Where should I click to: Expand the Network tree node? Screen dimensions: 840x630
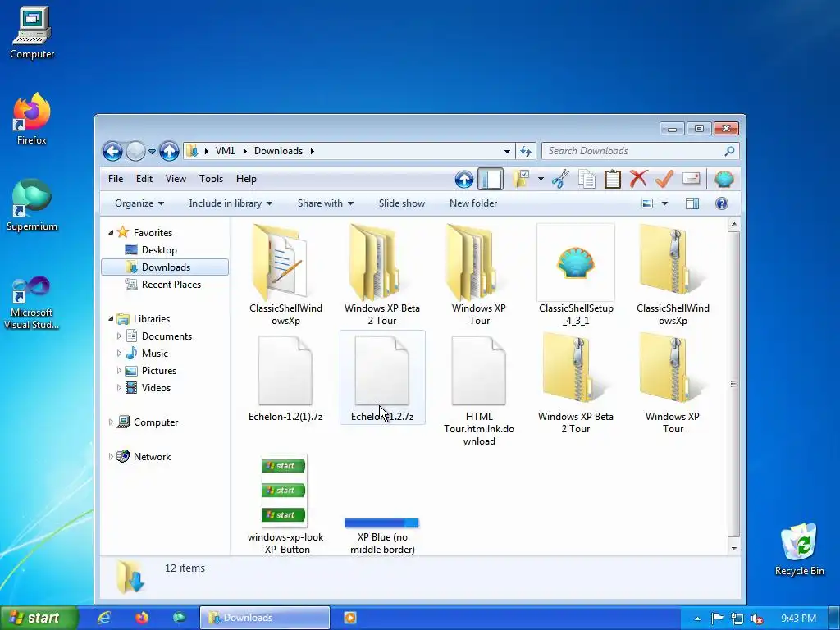point(111,456)
